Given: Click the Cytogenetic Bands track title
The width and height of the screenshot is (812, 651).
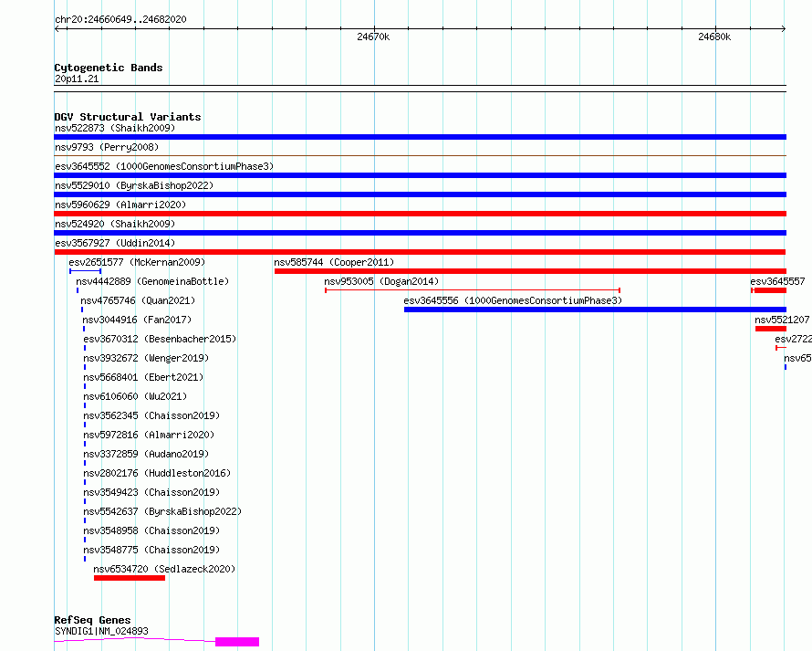Looking at the screenshot, I should point(109,68).
